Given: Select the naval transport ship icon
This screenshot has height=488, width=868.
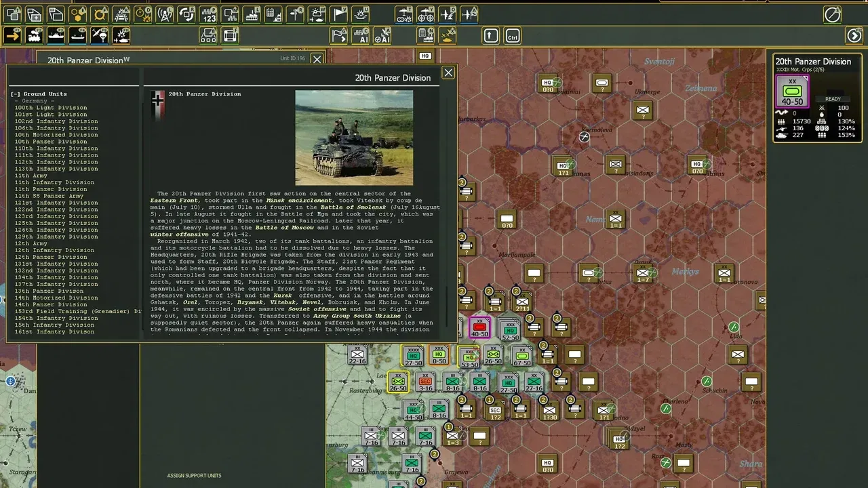Looking at the screenshot, I should click(57, 35).
